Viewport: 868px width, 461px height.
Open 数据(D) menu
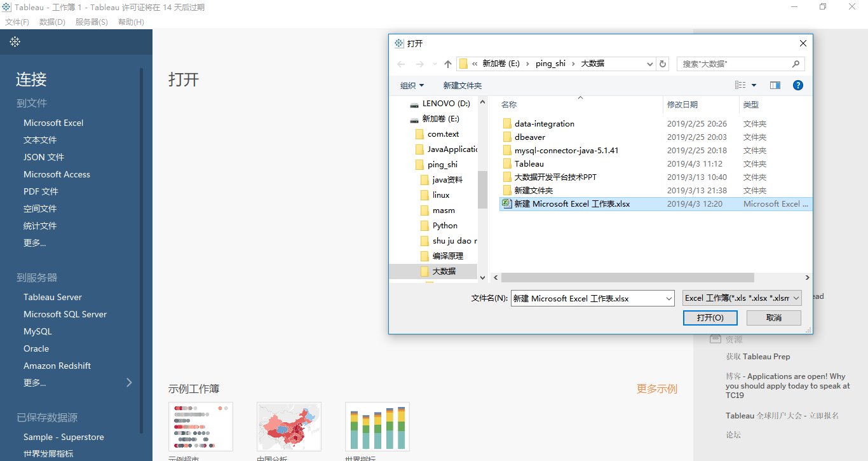click(x=52, y=22)
